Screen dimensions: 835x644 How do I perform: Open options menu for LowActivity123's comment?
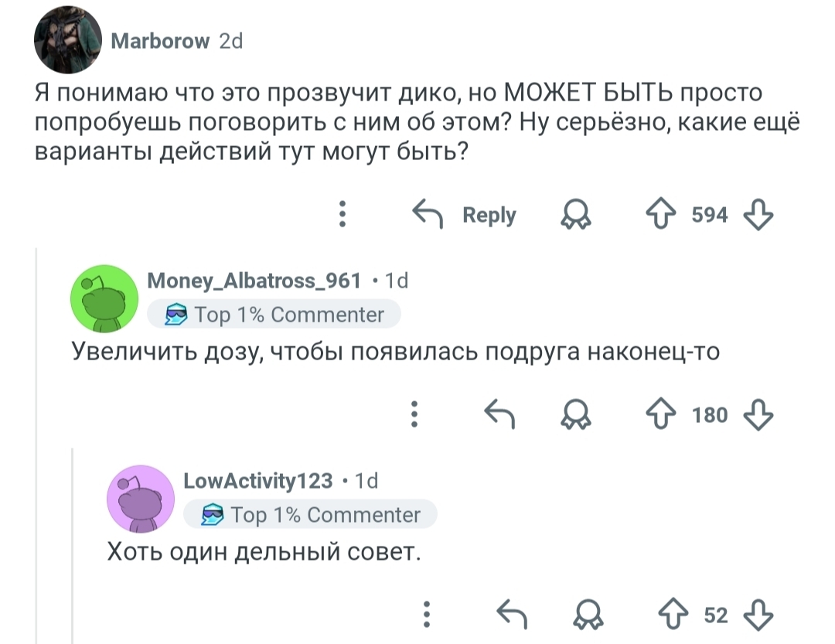428,615
